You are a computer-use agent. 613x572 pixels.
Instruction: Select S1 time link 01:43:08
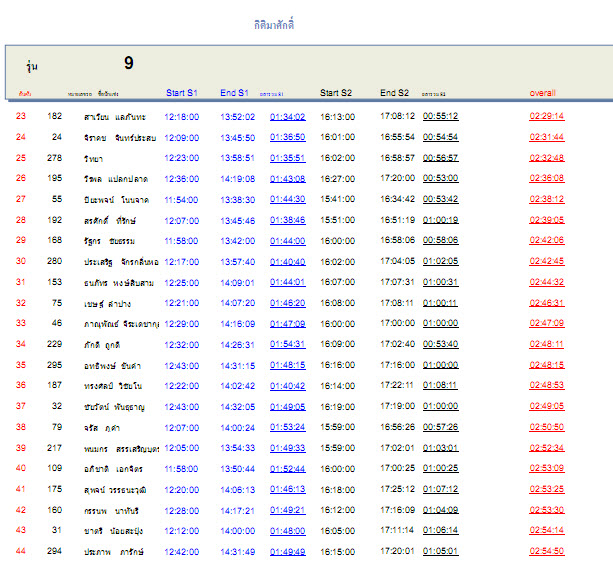tap(287, 178)
